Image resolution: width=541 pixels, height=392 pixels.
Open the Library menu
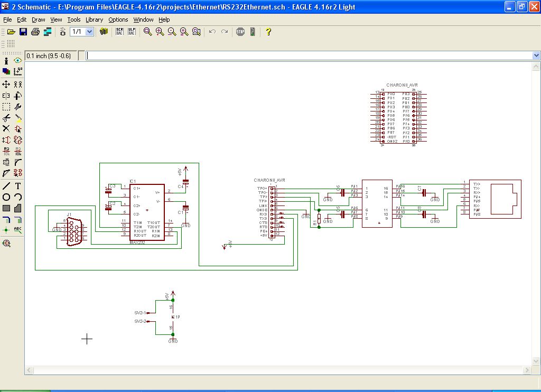click(94, 20)
